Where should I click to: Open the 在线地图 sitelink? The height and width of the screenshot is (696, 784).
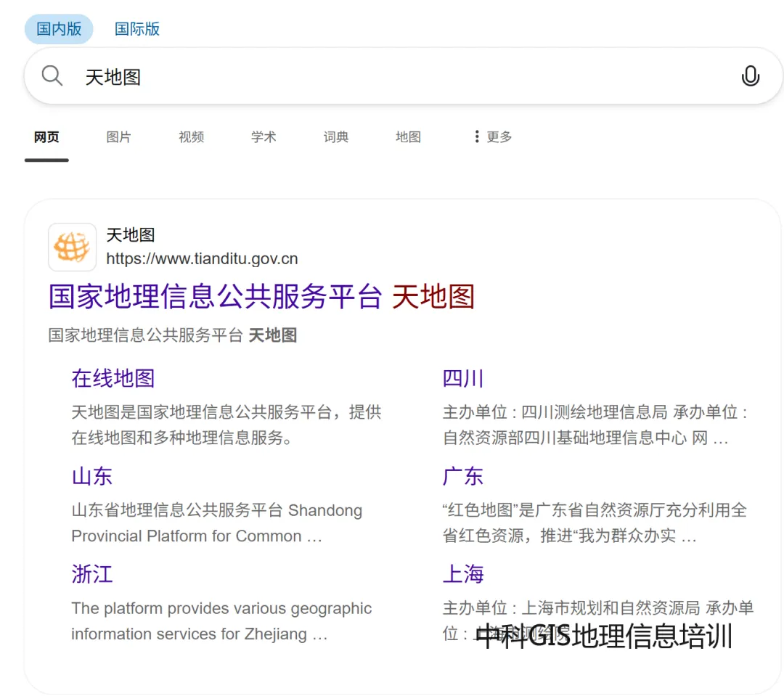tap(113, 379)
